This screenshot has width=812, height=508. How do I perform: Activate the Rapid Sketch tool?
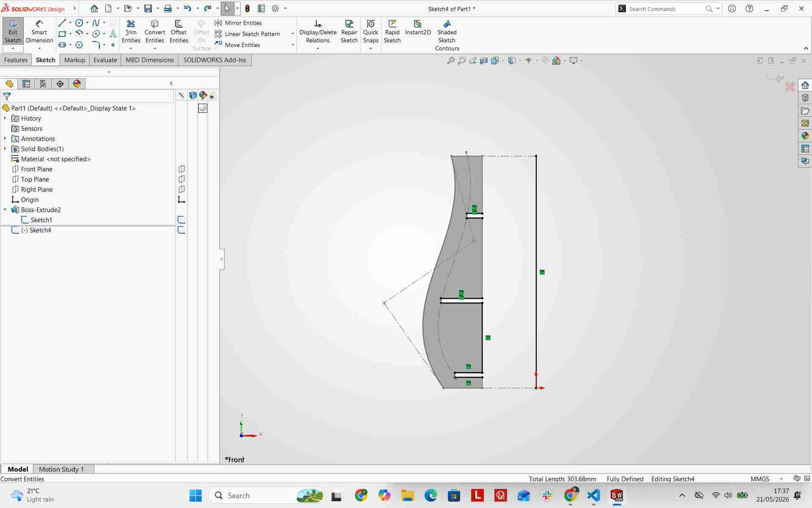pos(392,32)
